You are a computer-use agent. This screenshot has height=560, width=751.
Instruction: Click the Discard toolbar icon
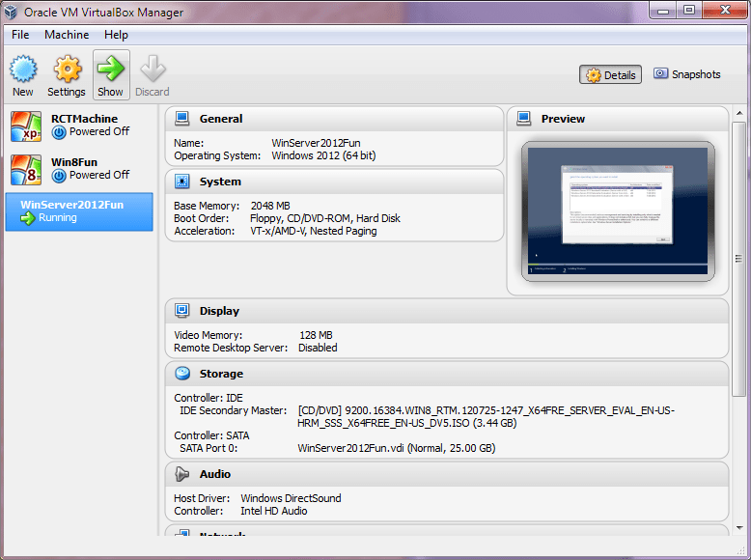[x=153, y=69]
